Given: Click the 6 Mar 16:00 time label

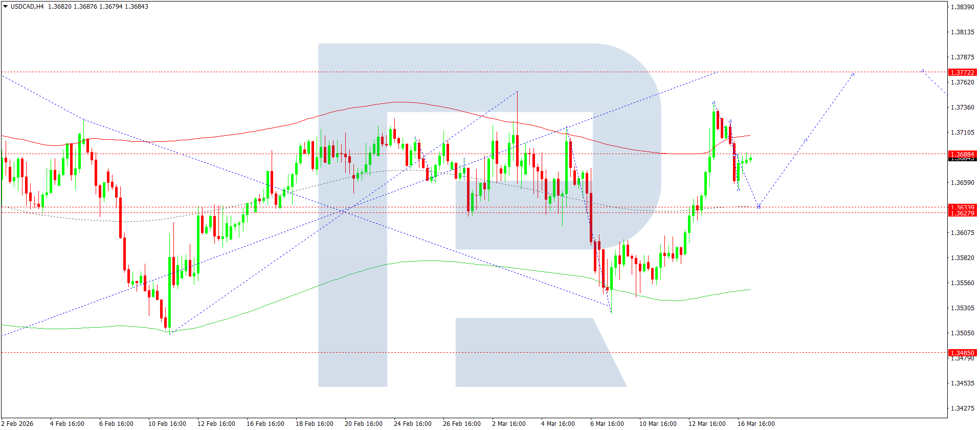Looking at the screenshot, I should tap(607, 423).
